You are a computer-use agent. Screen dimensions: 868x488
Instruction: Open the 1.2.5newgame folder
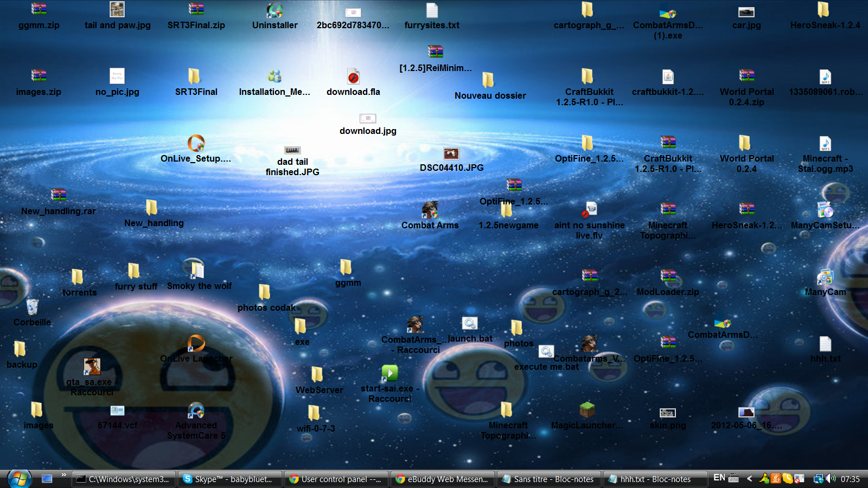pyautogui.click(x=507, y=210)
